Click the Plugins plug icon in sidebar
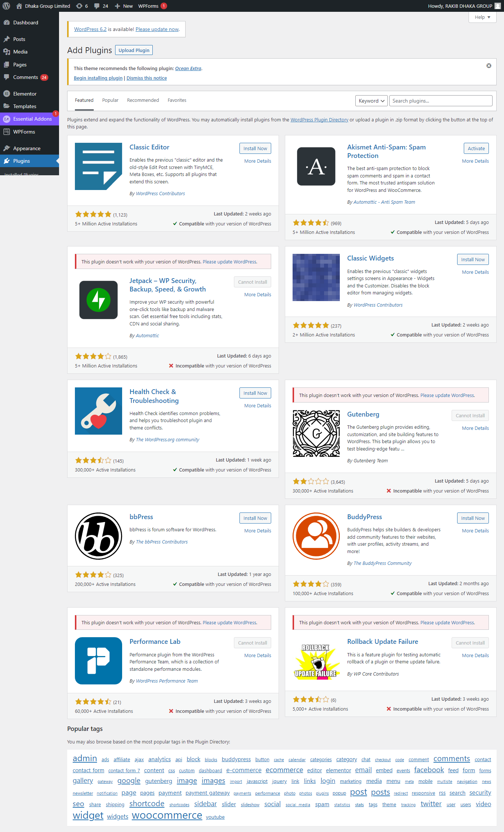 click(7, 161)
